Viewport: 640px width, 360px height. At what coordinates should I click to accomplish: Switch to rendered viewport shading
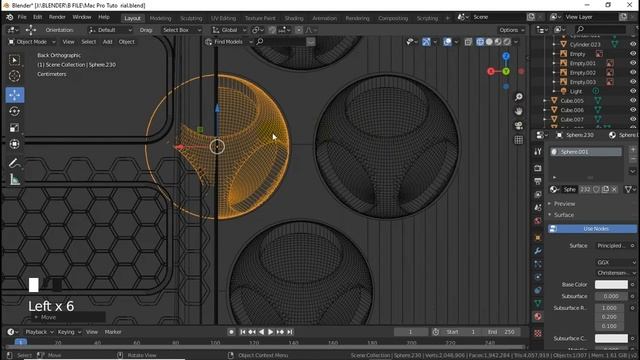pos(507,42)
